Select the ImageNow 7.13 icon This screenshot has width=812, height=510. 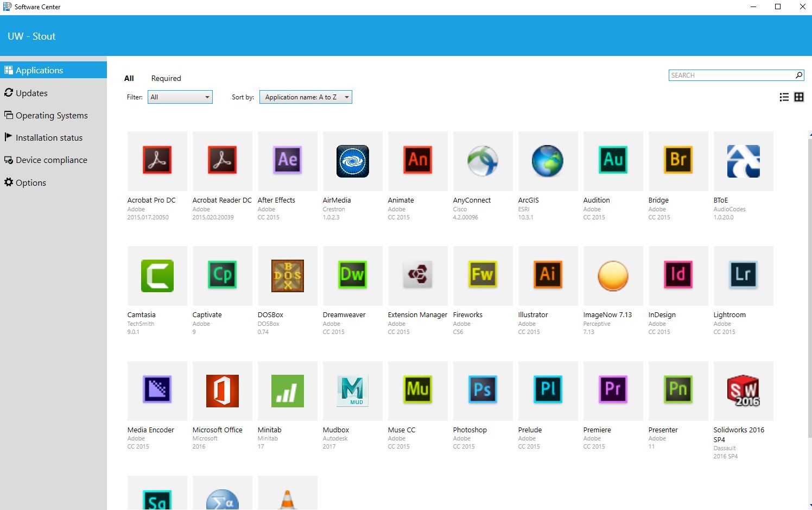point(613,276)
